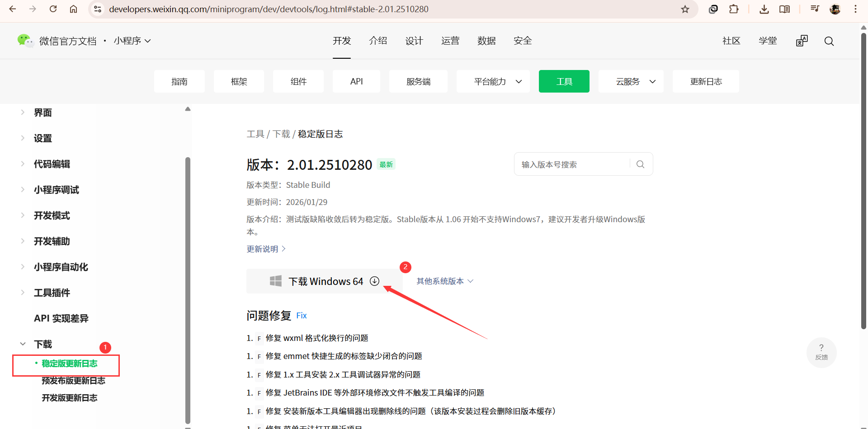Click the swirl extension icon in toolbar
This screenshot has width=868, height=429.
713,9
